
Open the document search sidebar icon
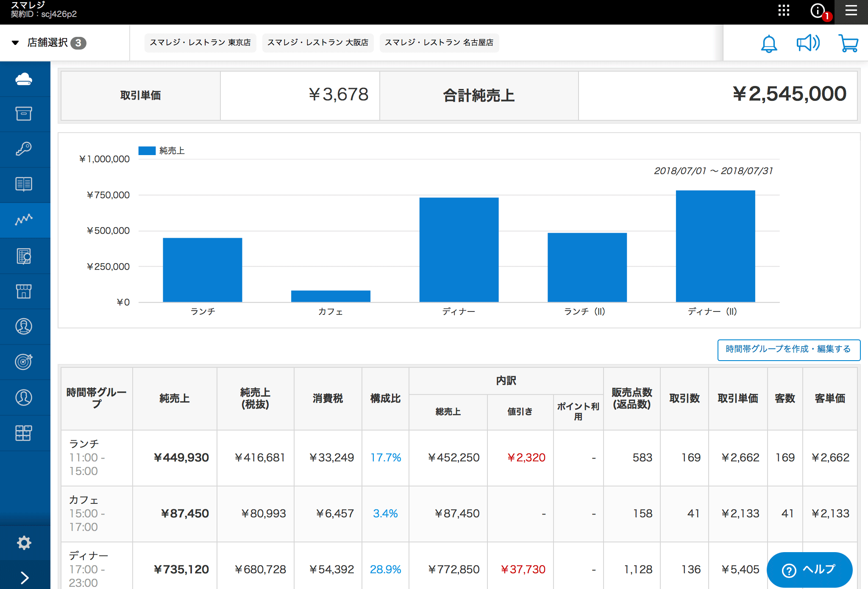coord(24,256)
